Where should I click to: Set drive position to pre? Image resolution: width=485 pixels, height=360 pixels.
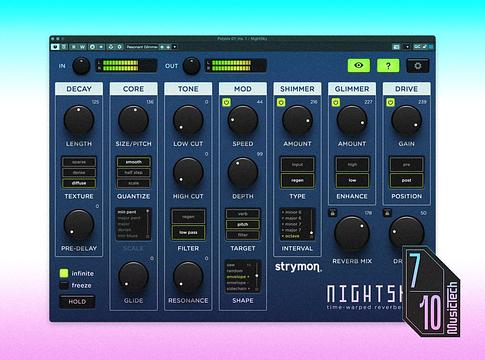407,165
